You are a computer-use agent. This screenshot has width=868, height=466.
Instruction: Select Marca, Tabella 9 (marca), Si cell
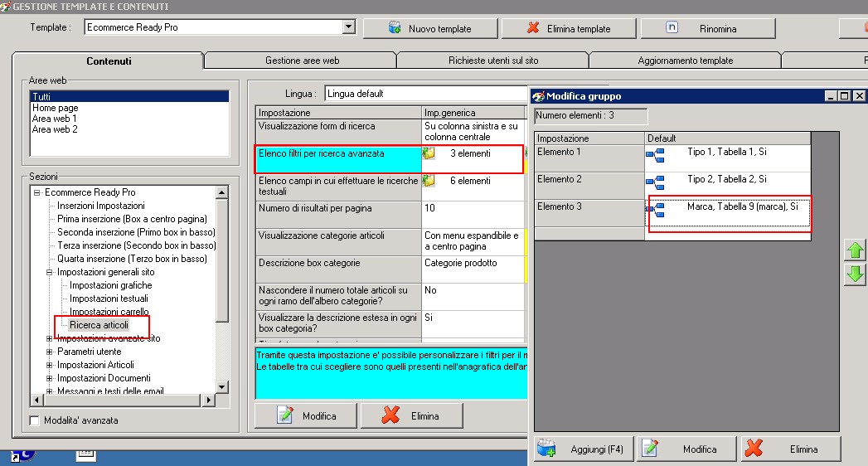[728, 213]
